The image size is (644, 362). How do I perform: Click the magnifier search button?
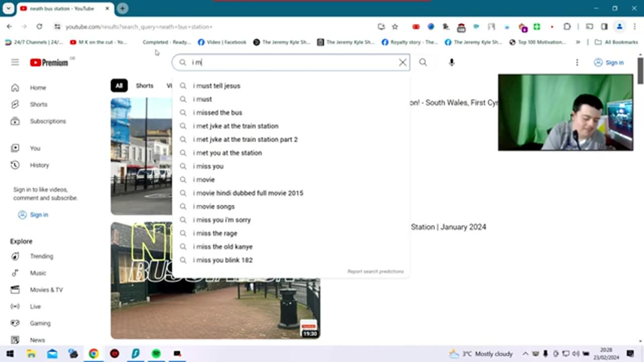(423, 62)
